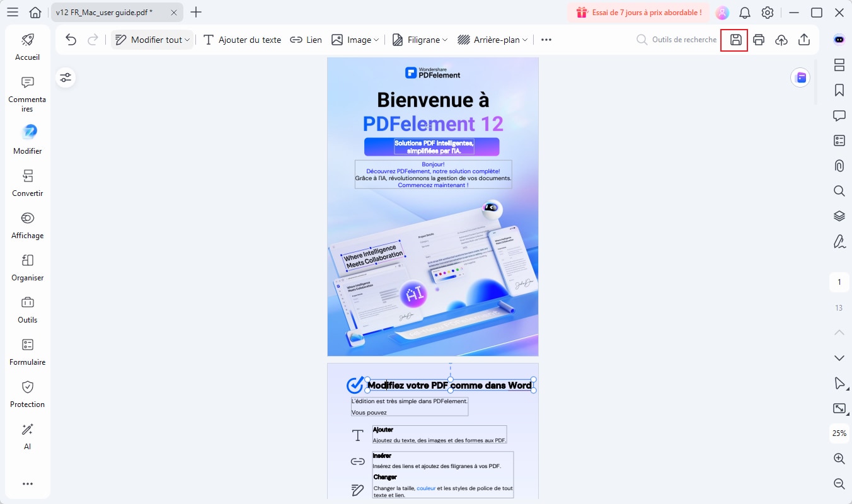Open page thumbnails panel icon
Screen dimensions: 852x504
click(839, 65)
